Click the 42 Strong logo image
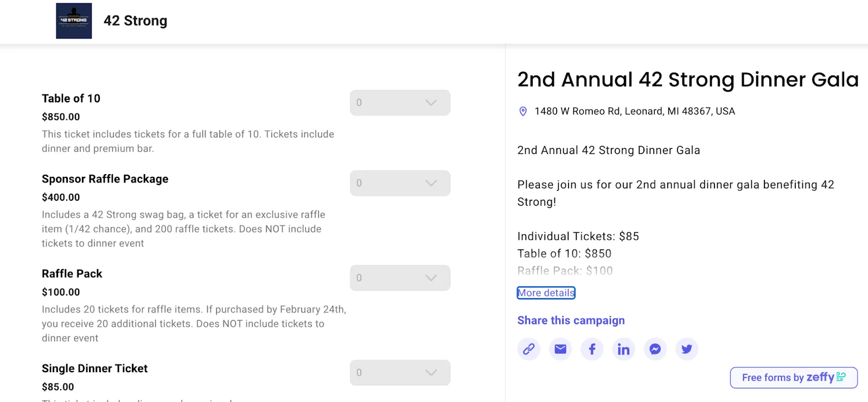The image size is (868, 402). [74, 21]
